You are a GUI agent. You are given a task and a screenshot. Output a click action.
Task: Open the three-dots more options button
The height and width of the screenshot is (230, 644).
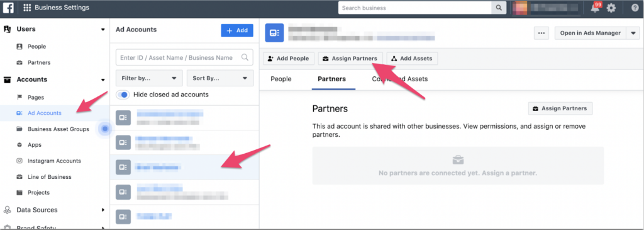541,33
